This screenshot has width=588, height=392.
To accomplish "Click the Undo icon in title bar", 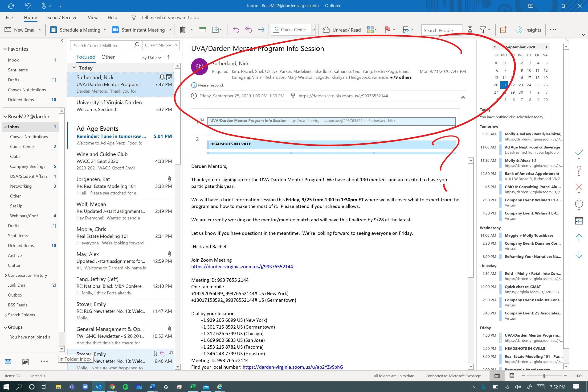I will (x=28, y=6).
